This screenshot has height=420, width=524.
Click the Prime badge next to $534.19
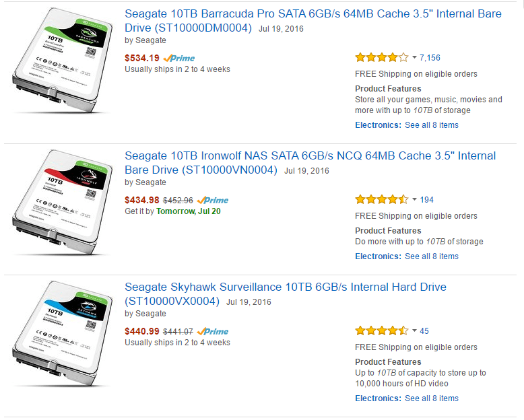178,58
